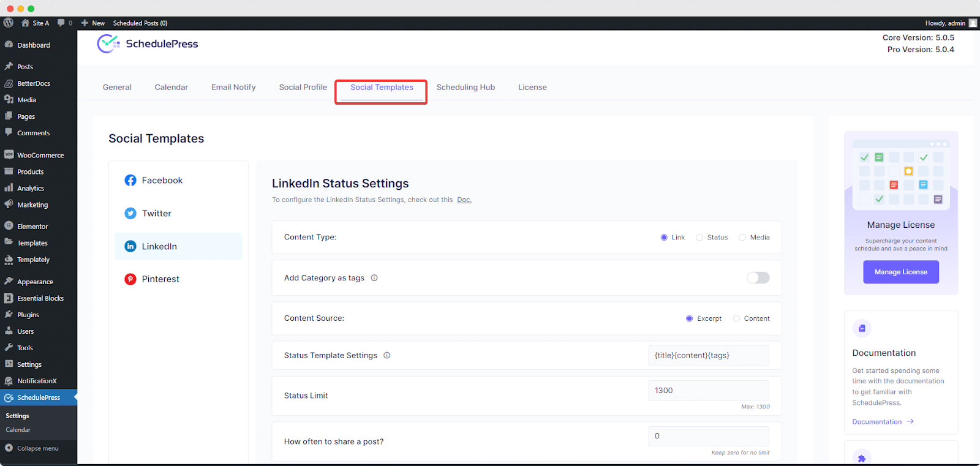Open the Site A home icon
This screenshot has width=980, height=466.
[x=25, y=23]
